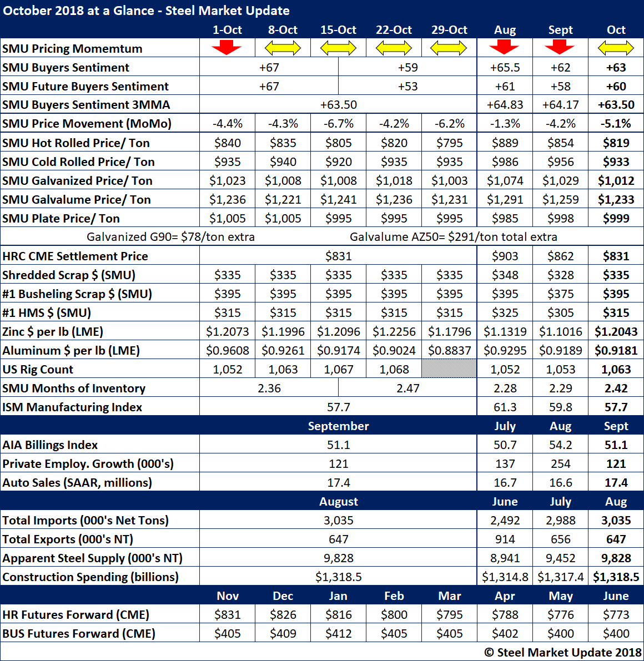The height and width of the screenshot is (661, 644).
Task: Select the June HR Futures Forward $773 cell
Action: coord(616,614)
